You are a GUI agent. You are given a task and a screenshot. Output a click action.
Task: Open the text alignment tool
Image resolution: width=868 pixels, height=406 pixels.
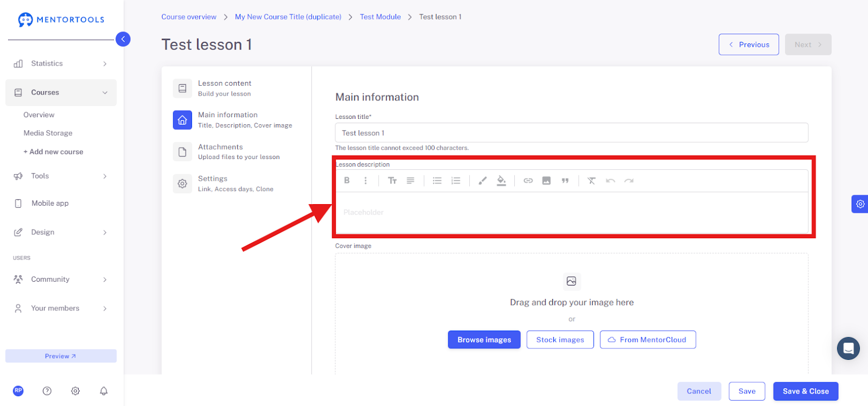pyautogui.click(x=411, y=181)
